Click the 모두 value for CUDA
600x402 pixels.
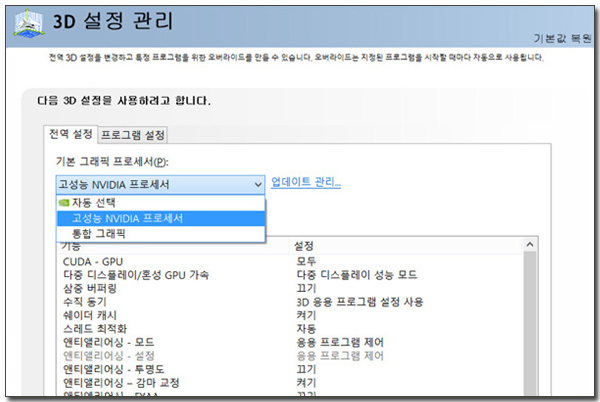[x=306, y=262]
